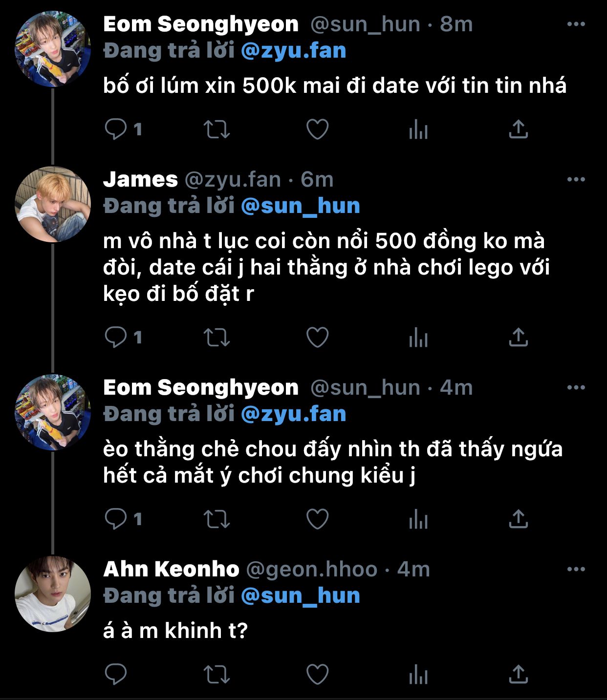Open @zyu.fan mention in first tweet
Screen dimensions: 607x700
tap(293, 51)
